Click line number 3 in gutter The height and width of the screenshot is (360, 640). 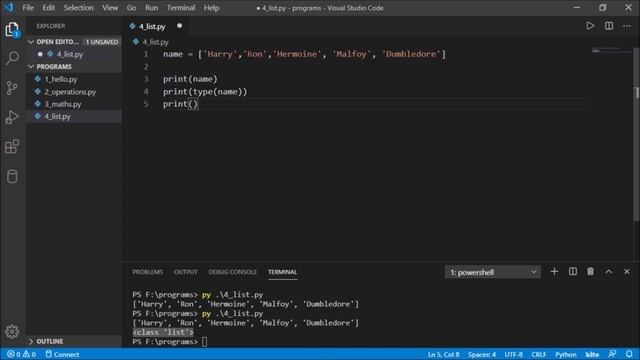click(146, 79)
